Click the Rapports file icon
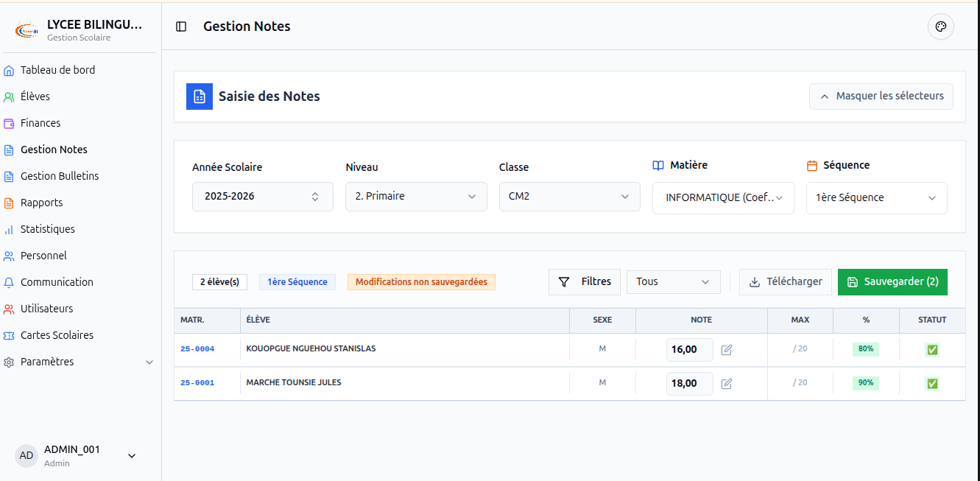Viewport: 980px width, 481px height. coord(9,203)
